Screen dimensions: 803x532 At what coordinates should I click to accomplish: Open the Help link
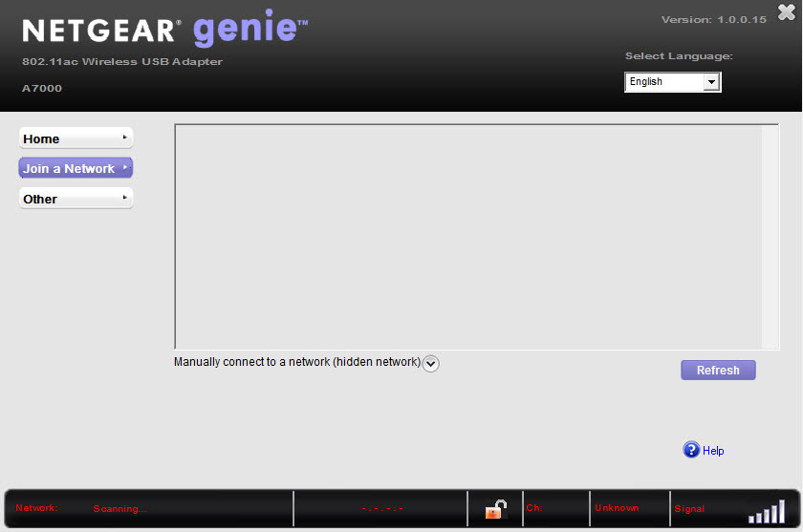pos(713,451)
